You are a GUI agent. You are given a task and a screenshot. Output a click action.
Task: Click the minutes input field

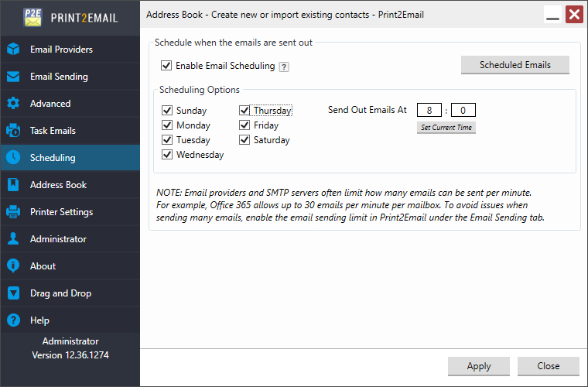coord(463,110)
